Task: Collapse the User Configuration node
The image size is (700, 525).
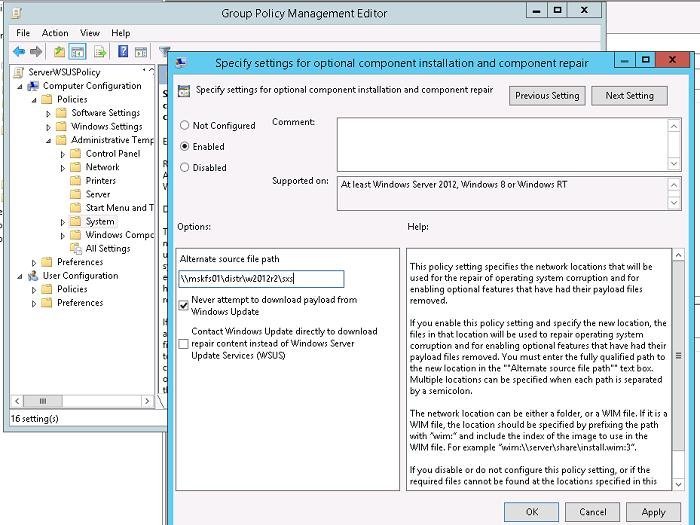Action: point(20,277)
